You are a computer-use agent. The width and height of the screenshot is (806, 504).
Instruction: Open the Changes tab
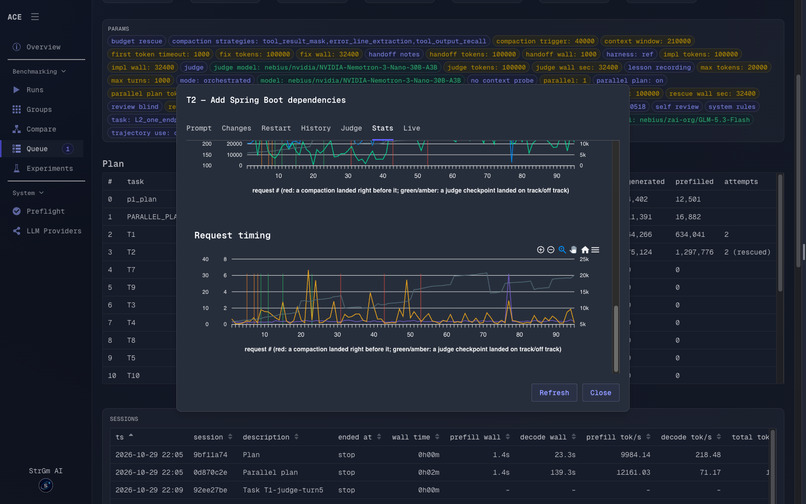(236, 128)
